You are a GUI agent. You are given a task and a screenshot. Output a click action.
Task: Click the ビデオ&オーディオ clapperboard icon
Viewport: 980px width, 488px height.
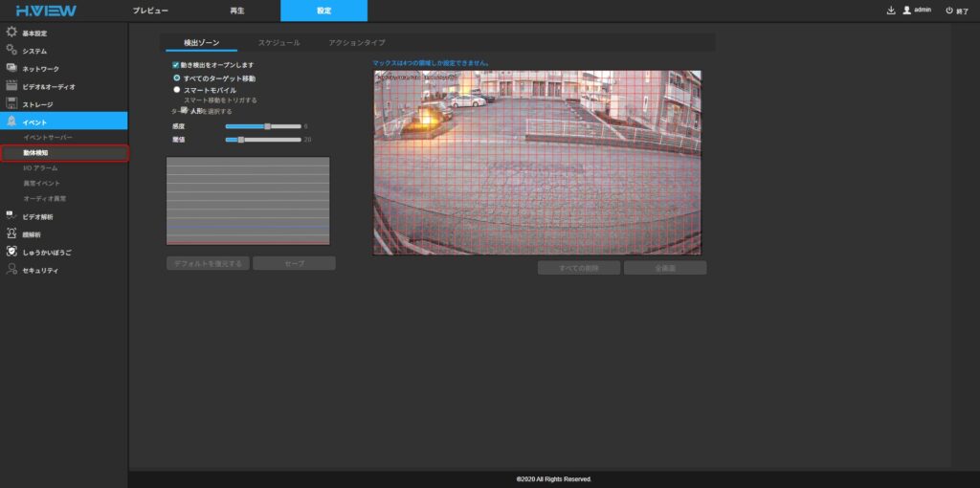click(11, 86)
